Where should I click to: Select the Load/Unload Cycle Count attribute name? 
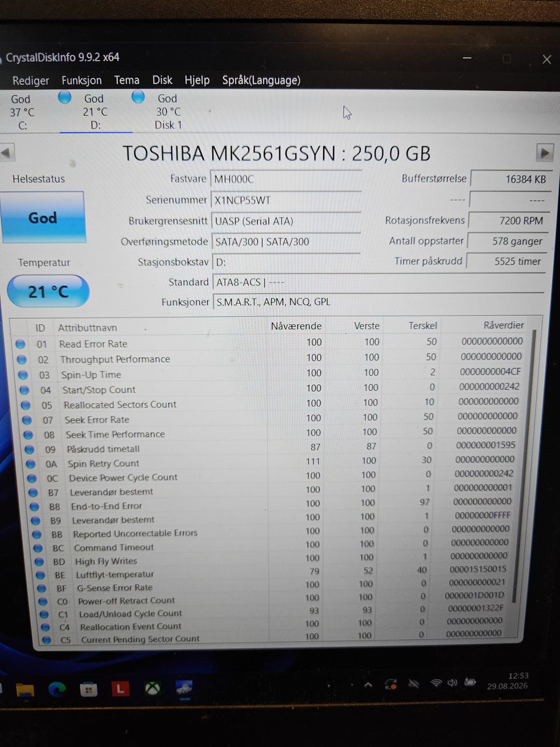131,613
